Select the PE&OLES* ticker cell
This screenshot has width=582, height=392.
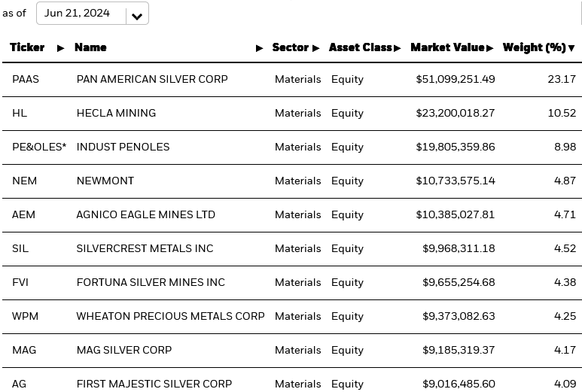[x=39, y=147]
